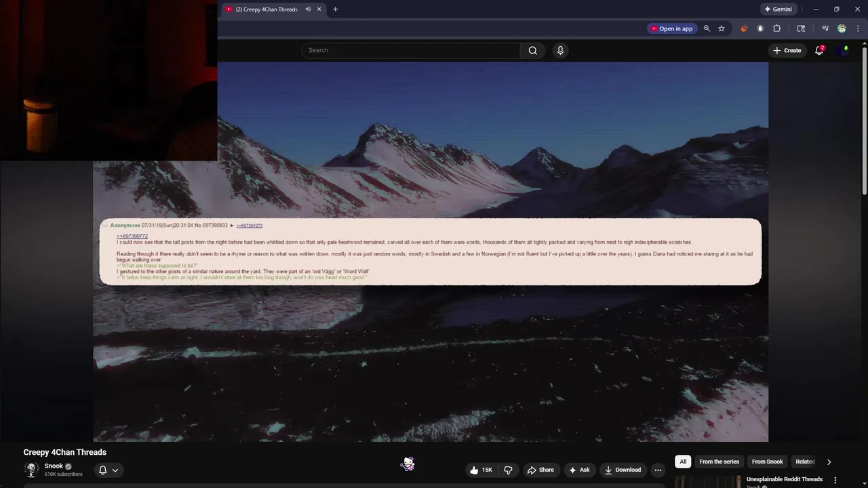Download the video
The width and height of the screenshot is (868, 488).
coord(623,470)
